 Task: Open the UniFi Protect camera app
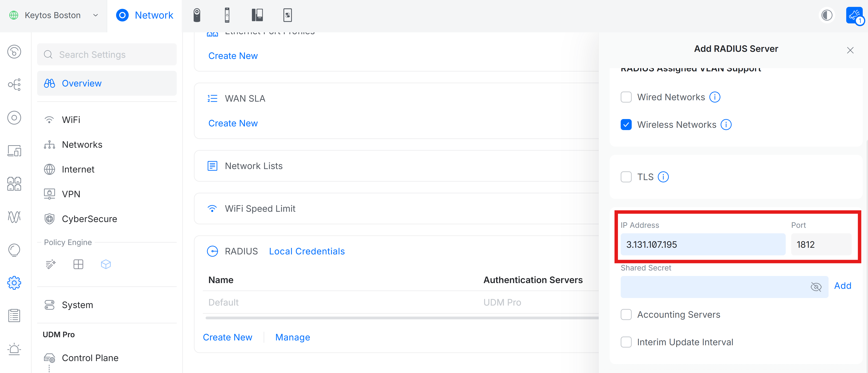click(x=197, y=15)
